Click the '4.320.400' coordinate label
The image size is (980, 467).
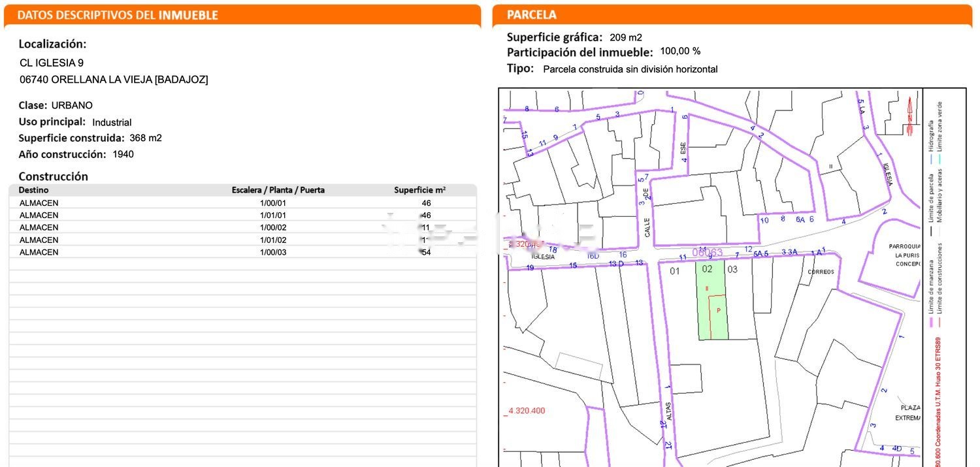pyautogui.click(x=527, y=411)
